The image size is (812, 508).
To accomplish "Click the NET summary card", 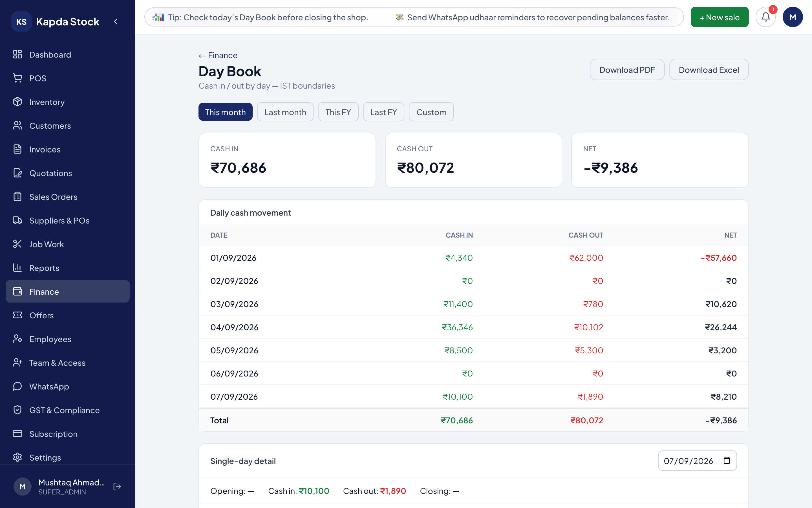I will pos(660,160).
